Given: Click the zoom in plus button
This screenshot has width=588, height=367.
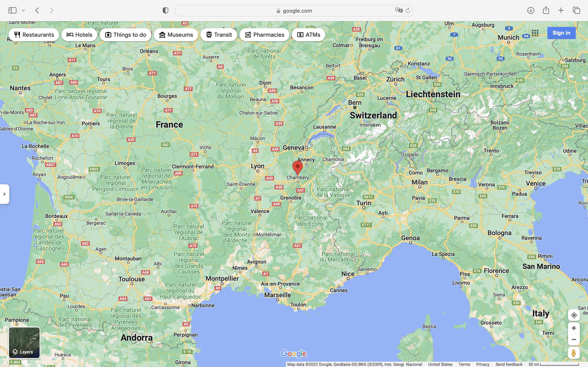Looking at the screenshot, I should [x=574, y=328].
